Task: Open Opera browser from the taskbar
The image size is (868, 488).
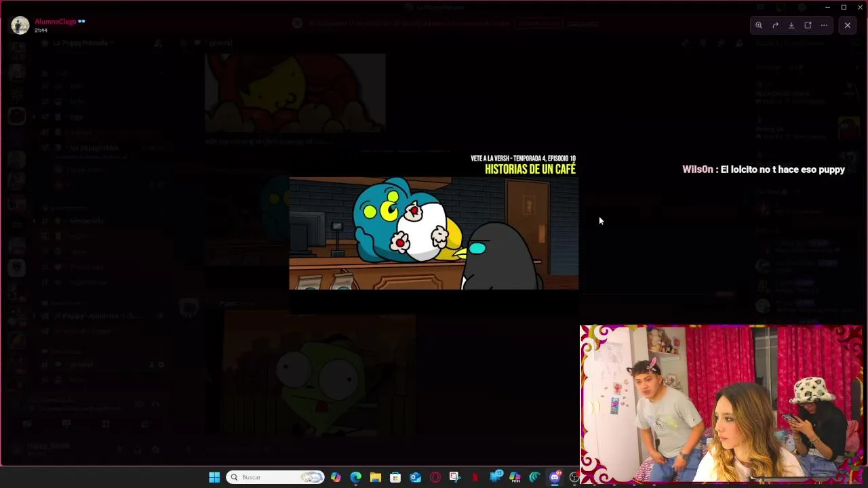Action: pyautogui.click(x=435, y=477)
